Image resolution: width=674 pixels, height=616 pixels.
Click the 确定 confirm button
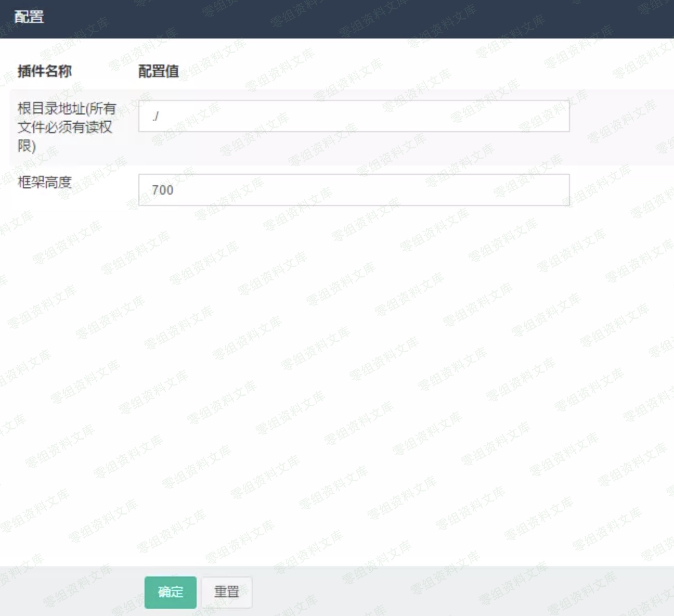[x=171, y=592]
